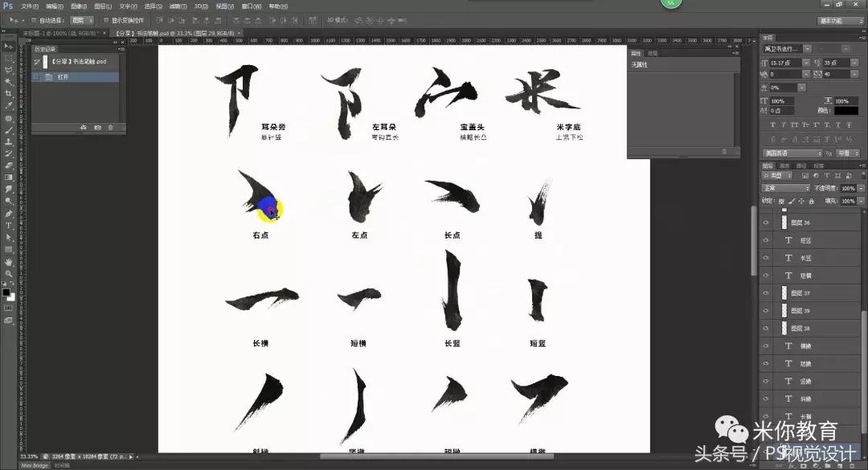
Task: Open the layer filter 类型 dropdown
Action: pos(777,175)
